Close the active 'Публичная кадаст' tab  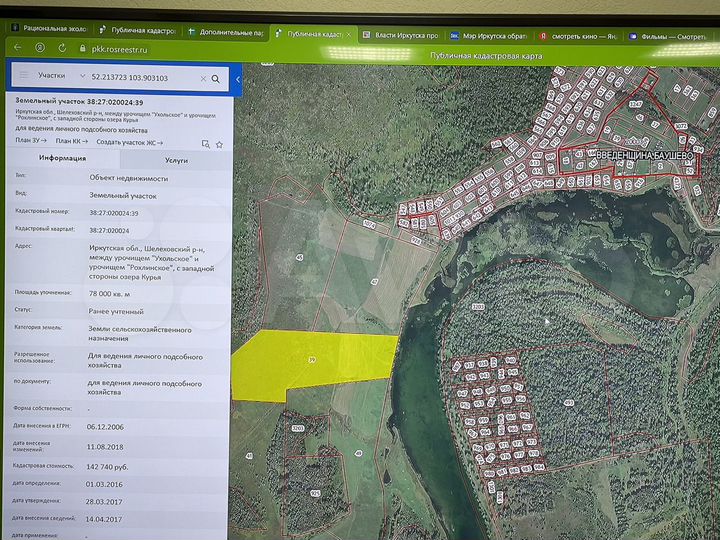(x=349, y=34)
